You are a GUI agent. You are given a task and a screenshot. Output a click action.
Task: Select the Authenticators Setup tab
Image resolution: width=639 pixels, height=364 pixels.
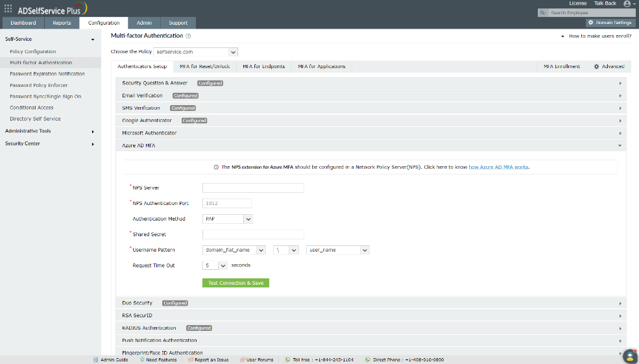pyautogui.click(x=142, y=66)
